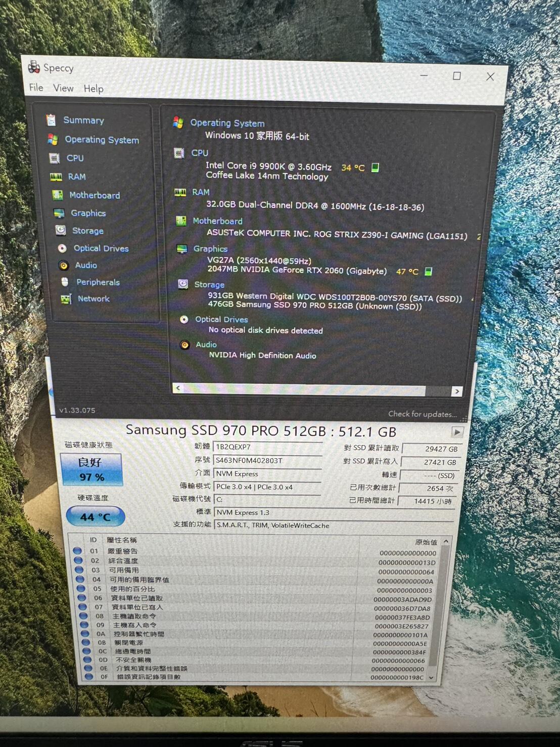
Task: Click the 介質和資料完整性錯誤 attribute name
Action: [x=152, y=668]
